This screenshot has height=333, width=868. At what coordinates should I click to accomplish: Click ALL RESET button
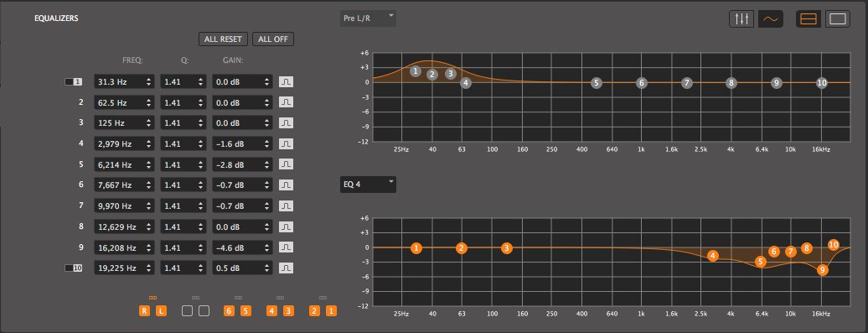pyautogui.click(x=223, y=39)
